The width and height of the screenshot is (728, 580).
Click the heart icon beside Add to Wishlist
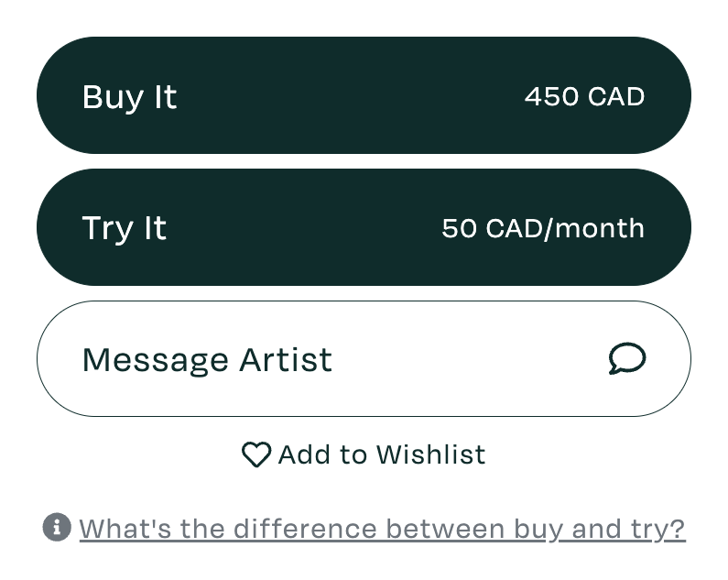click(256, 454)
